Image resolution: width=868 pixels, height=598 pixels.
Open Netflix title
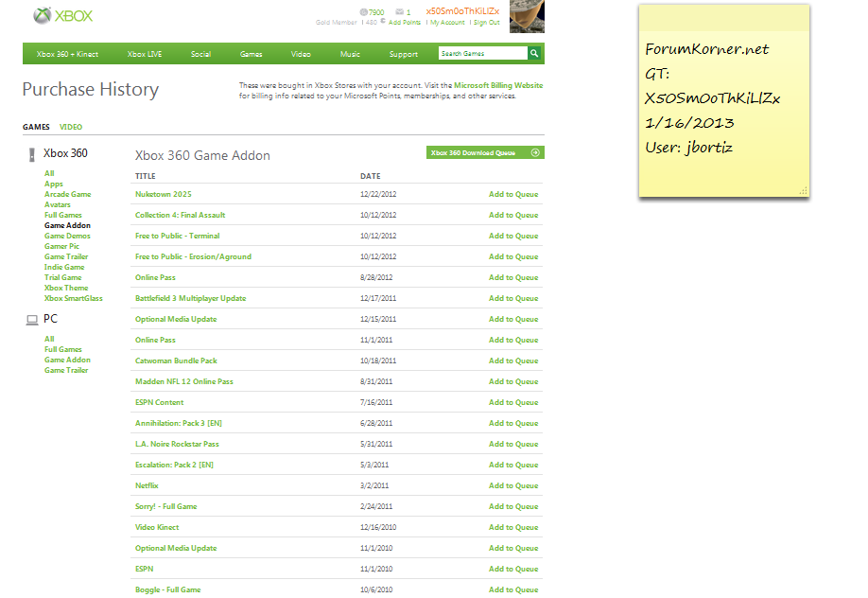tap(147, 485)
